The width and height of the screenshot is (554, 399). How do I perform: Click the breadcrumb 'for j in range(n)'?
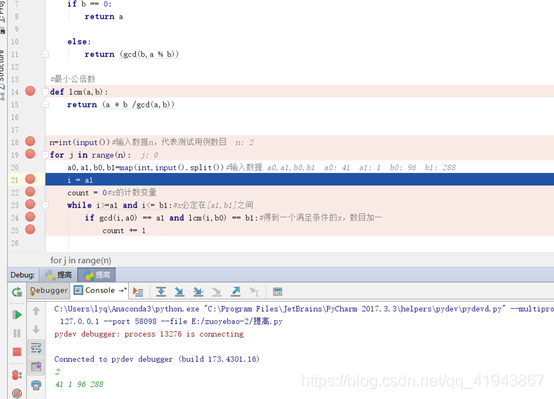[81, 260]
